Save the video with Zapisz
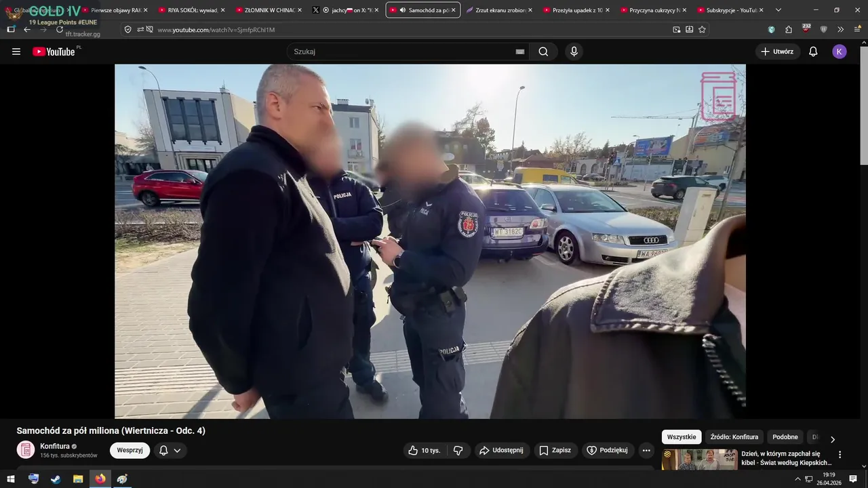 point(555,450)
